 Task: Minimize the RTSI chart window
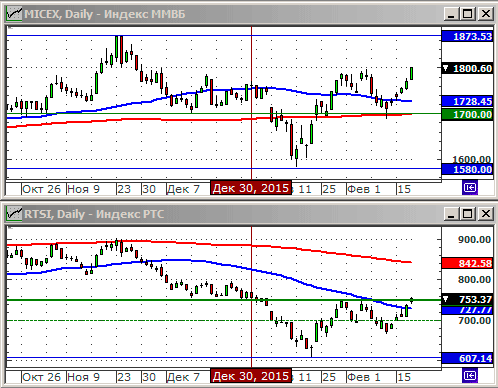pyautogui.click(x=451, y=214)
